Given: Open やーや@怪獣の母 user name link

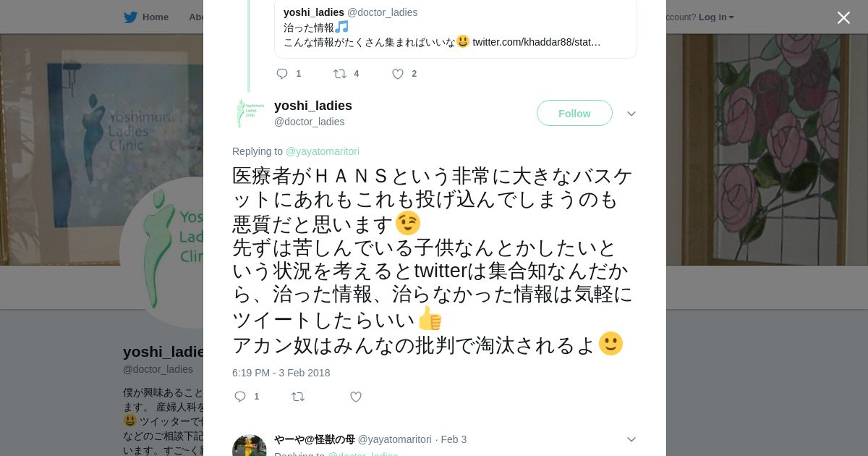Looking at the screenshot, I should pyautogui.click(x=314, y=439).
